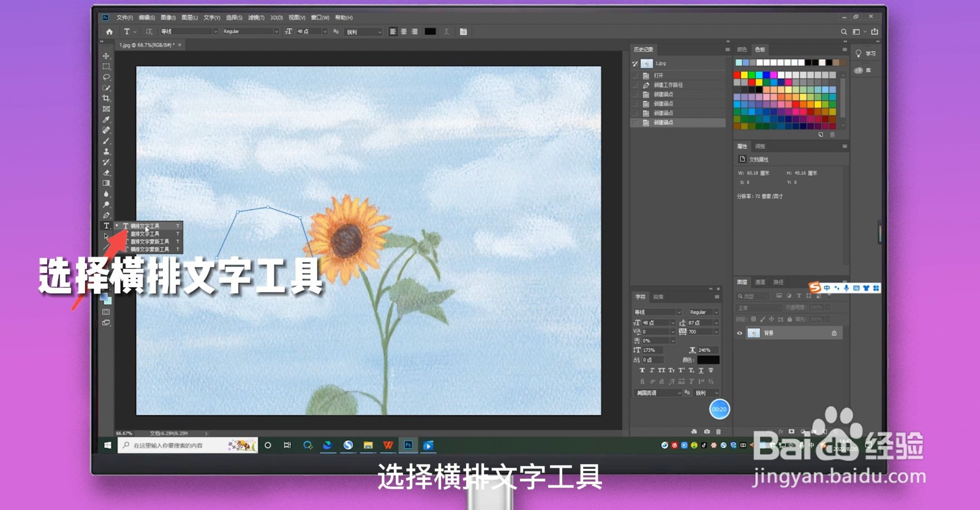The height and width of the screenshot is (510, 980).
Task: Toggle faux bold in character panel
Action: [x=642, y=370]
